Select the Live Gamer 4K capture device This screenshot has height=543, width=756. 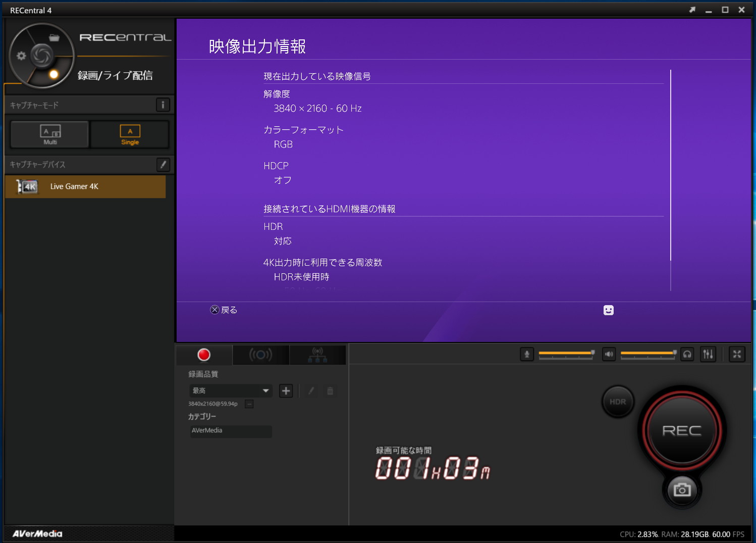(x=85, y=186)
